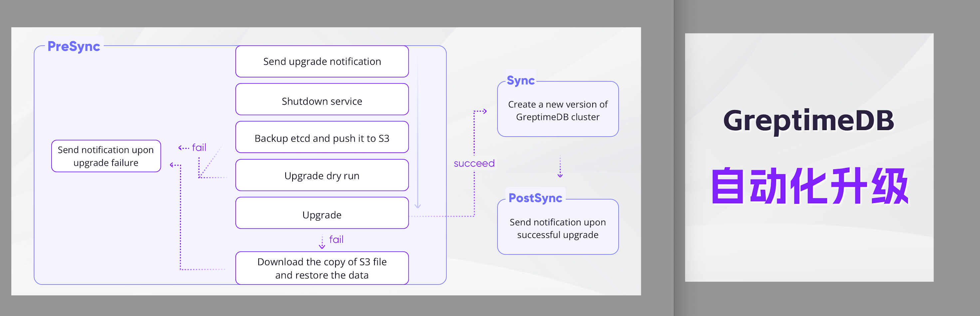Select the "Send notification upon upgrade failure" box
Image resolution: width=980 pixels, height=316 pixels.
pyautogui.click(x=106, y=156)
